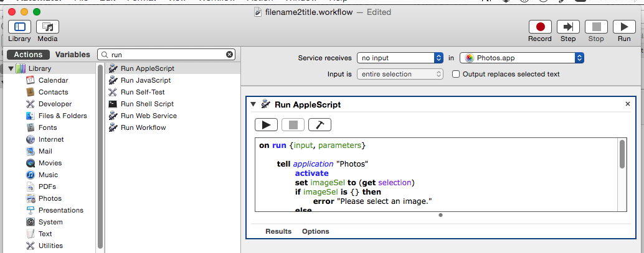Collapse the Run AppleScript action triangle
The height and width of the screenshot is (253, 644).
pos(253,104)
